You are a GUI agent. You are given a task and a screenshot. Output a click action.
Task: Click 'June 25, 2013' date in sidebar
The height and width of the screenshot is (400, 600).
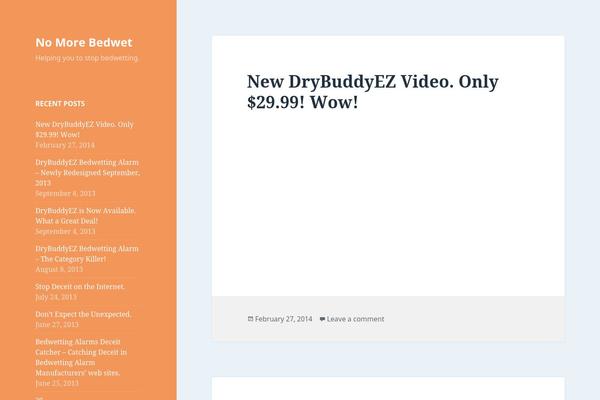click(57, 383)
